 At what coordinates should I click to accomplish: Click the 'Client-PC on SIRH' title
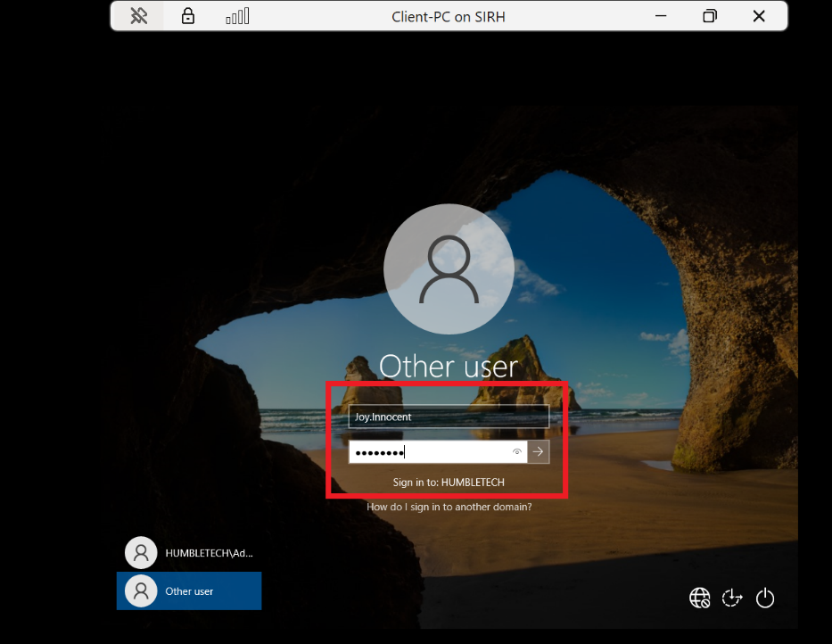tap(449, 16)
